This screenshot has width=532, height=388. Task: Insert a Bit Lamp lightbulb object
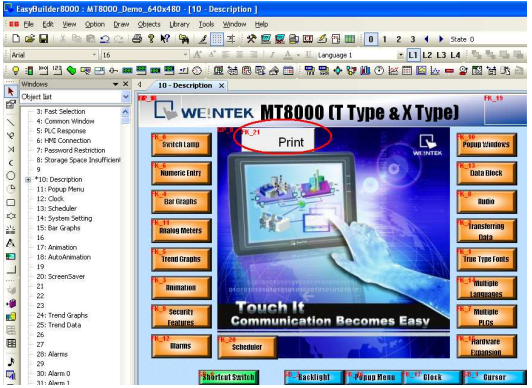pyautogui.click(x=16, y=71)
